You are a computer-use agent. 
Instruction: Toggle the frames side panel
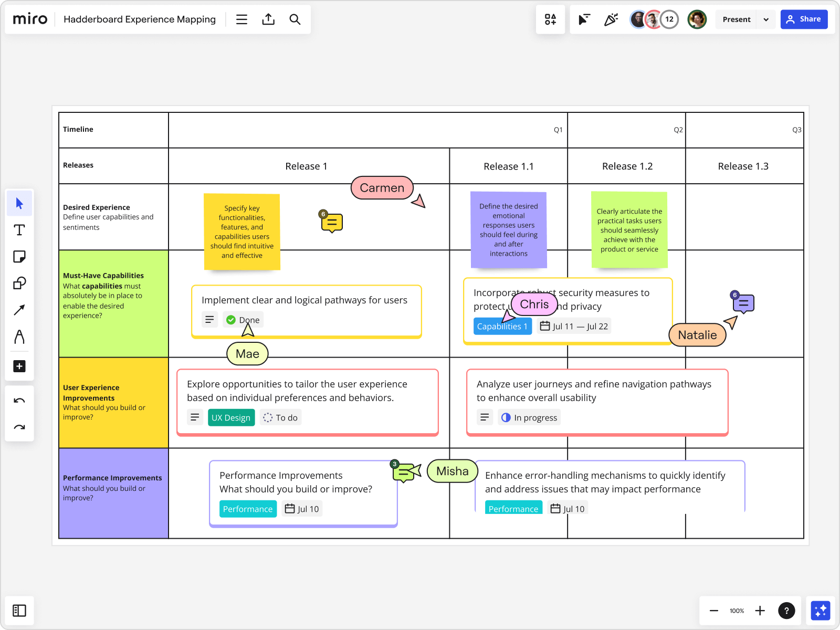click(x=19, y=611)
